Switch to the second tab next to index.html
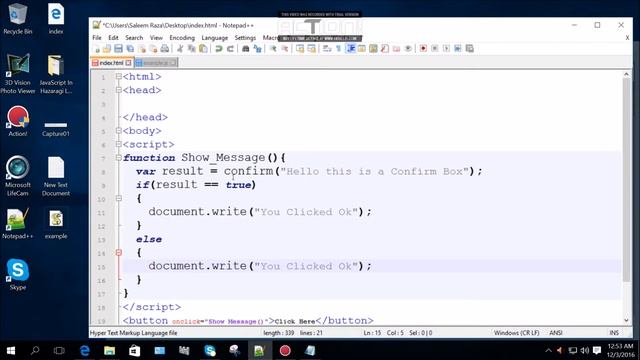Screen dimensions: 640x360 coord(156,63)
